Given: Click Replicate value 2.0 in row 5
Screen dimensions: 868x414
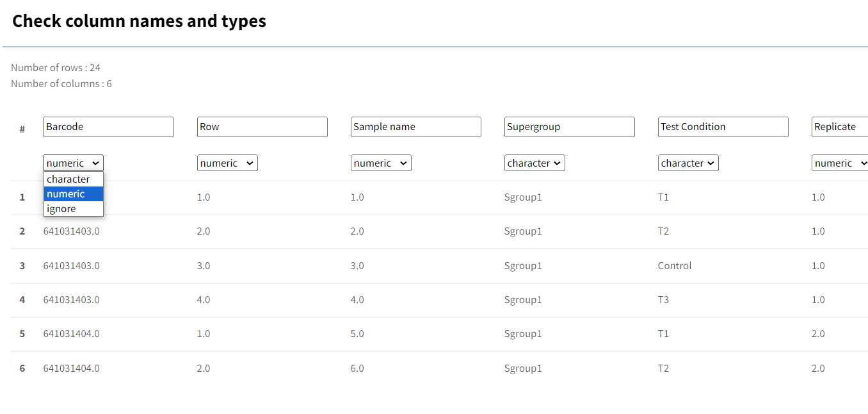Looking at the screenshot, I should tap(818, 334).
